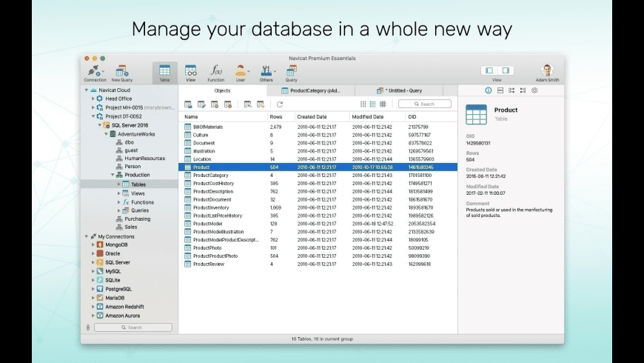Expand the MongoDB connection node
Viewport: 644px width, 363px height.
(93, 244)
